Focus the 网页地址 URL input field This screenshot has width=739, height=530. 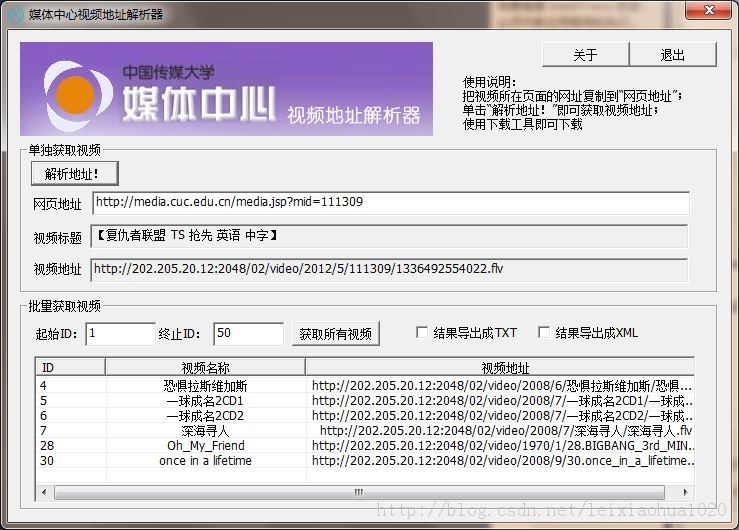(x=391, y=203)
